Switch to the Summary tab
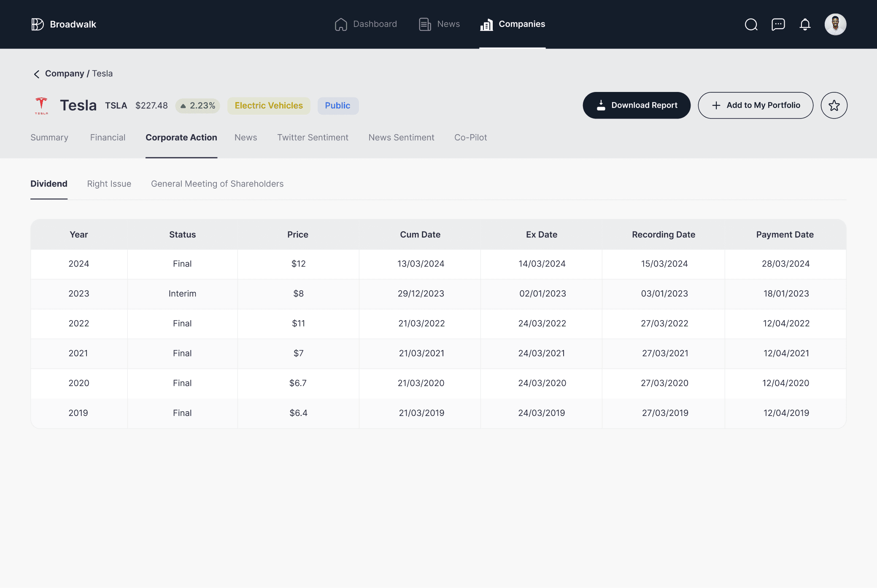This screenshot has height=588, width=877. [x=49, y=138]
